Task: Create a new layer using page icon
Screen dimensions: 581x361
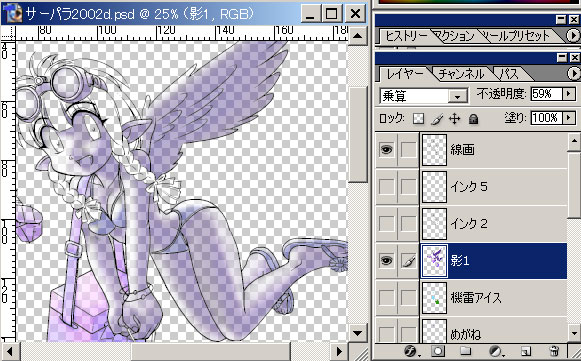Action: pos(525,351)
